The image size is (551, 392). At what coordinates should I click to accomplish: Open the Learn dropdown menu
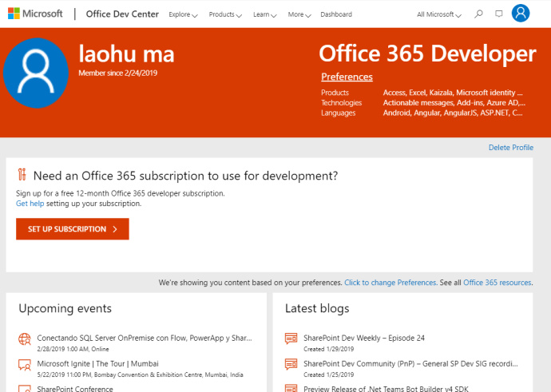click(264, 14)
